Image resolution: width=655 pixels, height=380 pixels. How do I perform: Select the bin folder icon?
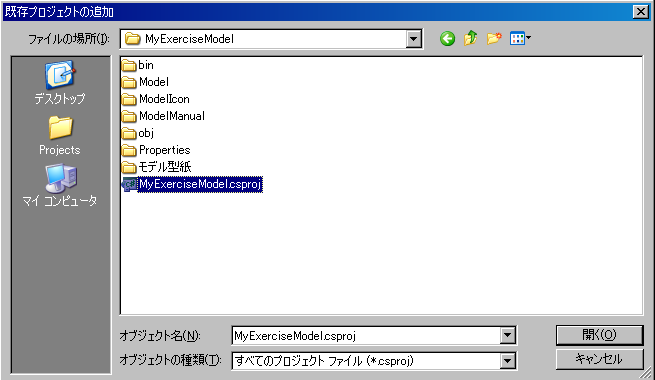[129, 66]
